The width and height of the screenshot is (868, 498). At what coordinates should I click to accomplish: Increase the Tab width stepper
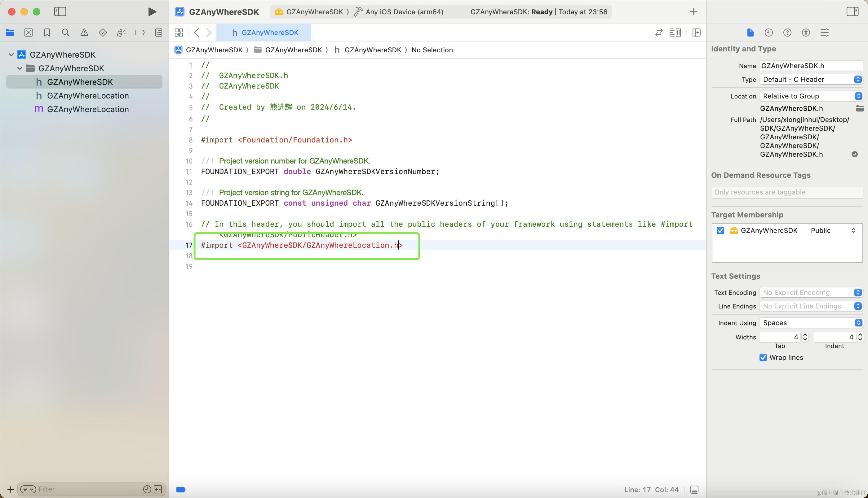pos(805,334)
